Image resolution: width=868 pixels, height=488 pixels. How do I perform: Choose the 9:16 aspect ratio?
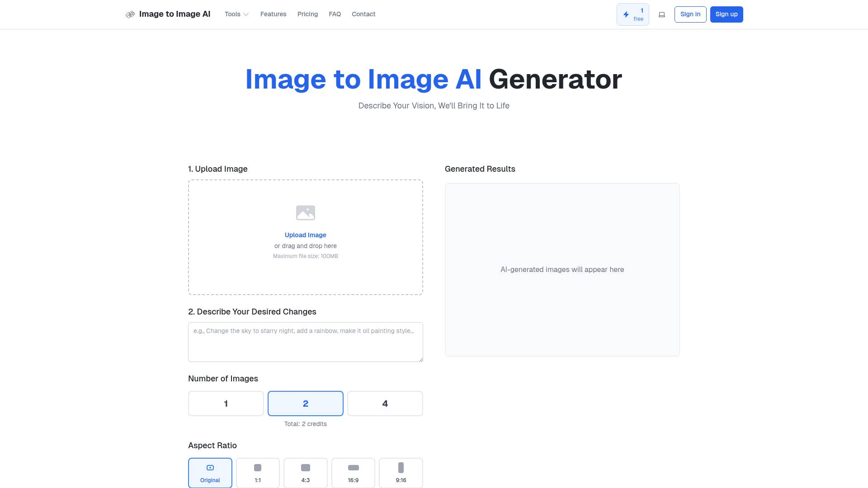(401, 473)
